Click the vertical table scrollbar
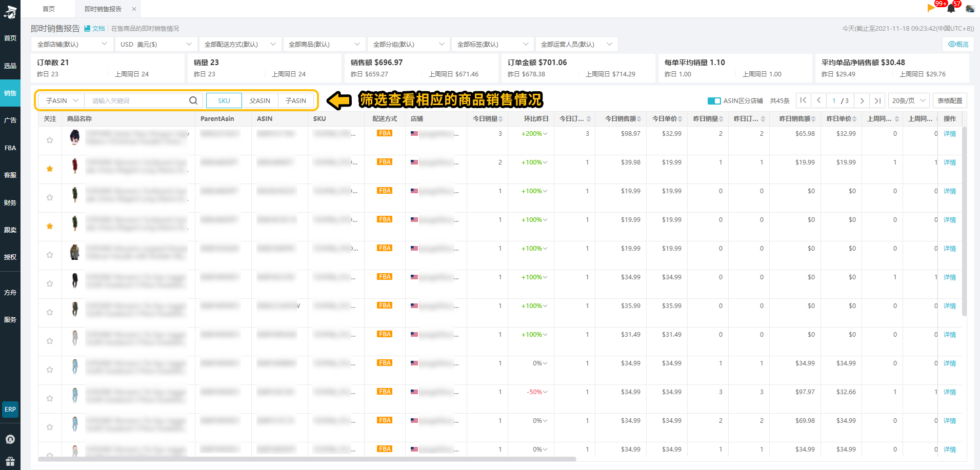Image resolution: width=980 pixels, height=470 pixels. [965, 221]
